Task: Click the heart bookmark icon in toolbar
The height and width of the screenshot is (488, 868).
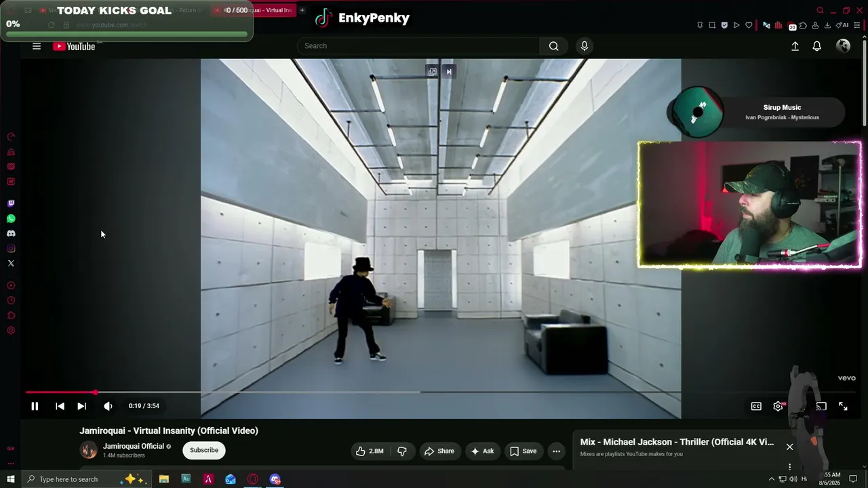Action: 749,25
